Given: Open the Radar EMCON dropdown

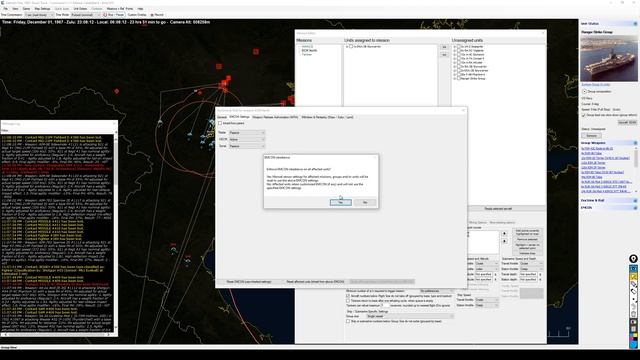Looking at the screenshot, I should click(x=247, y=133).
